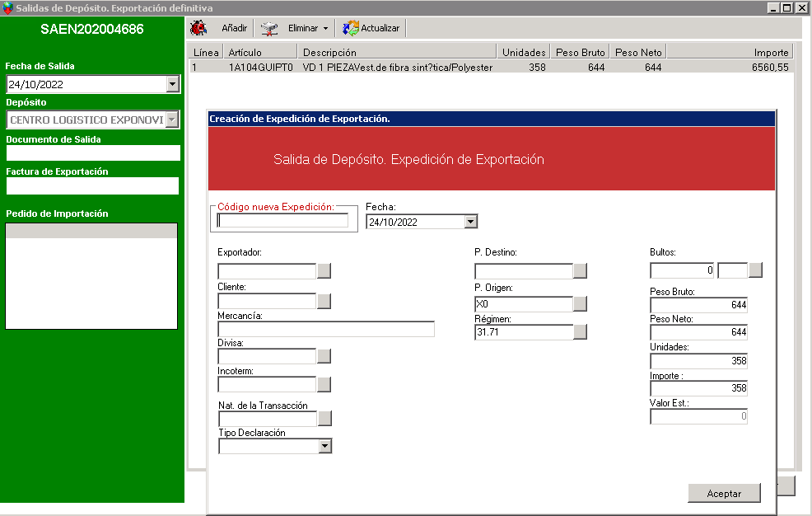This screenshot has height=516, width=812.
Task: Expand the Eliminar dropdown arrow
Action: coord(325,29)
